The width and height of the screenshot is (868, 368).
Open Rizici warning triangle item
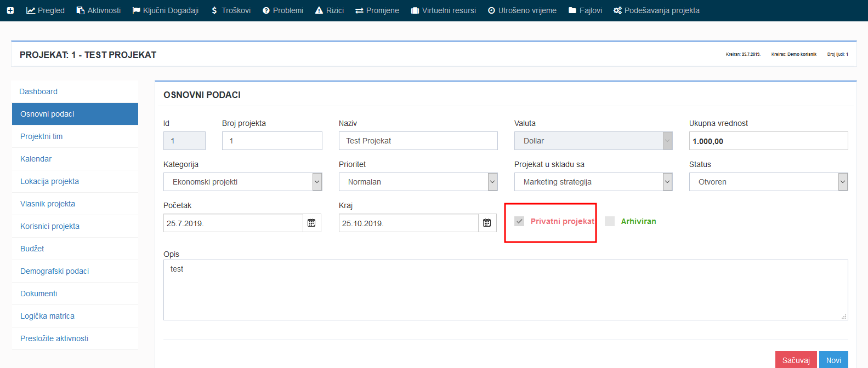(319, 10)
